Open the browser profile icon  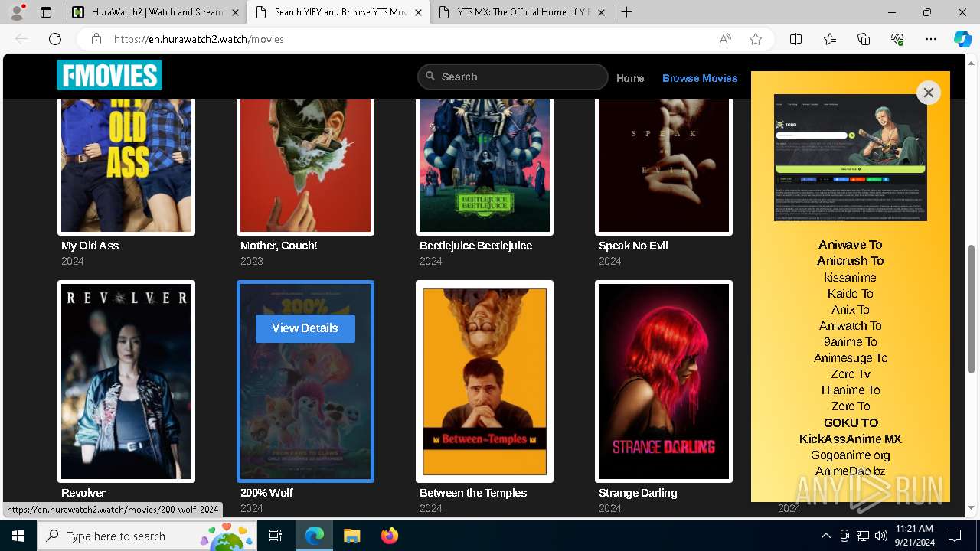(x=17, y=12)
